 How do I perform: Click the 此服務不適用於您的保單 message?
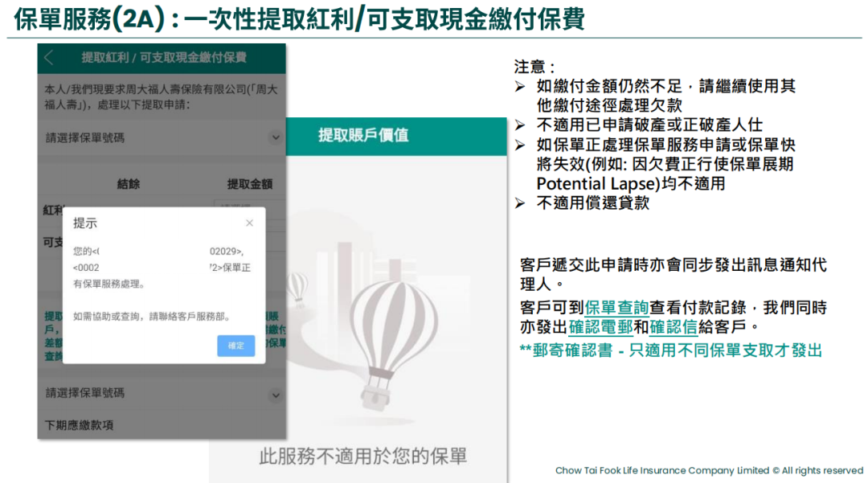click(362, 456)
